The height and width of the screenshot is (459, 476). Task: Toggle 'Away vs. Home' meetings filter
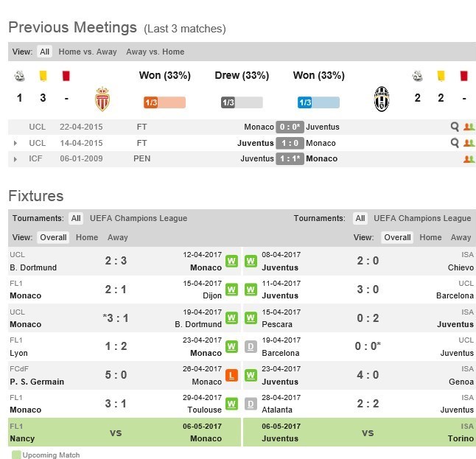click(x=155, y=52)
